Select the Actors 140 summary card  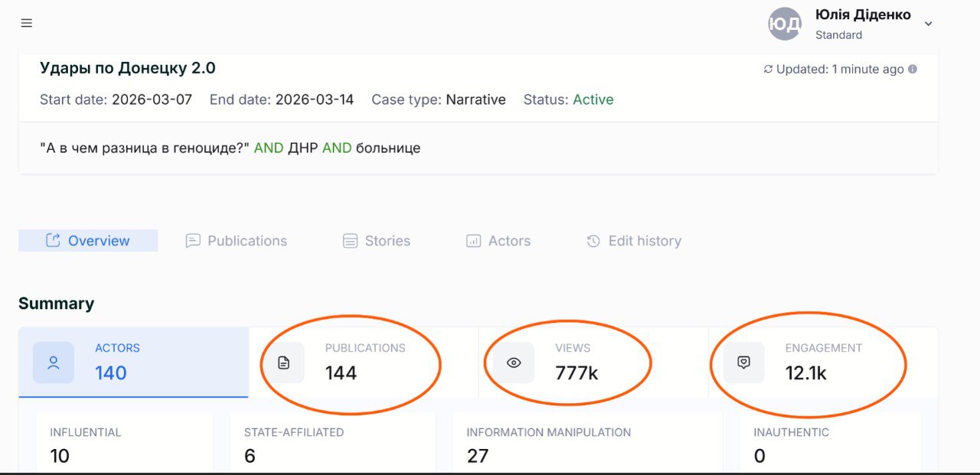[133, 362]
